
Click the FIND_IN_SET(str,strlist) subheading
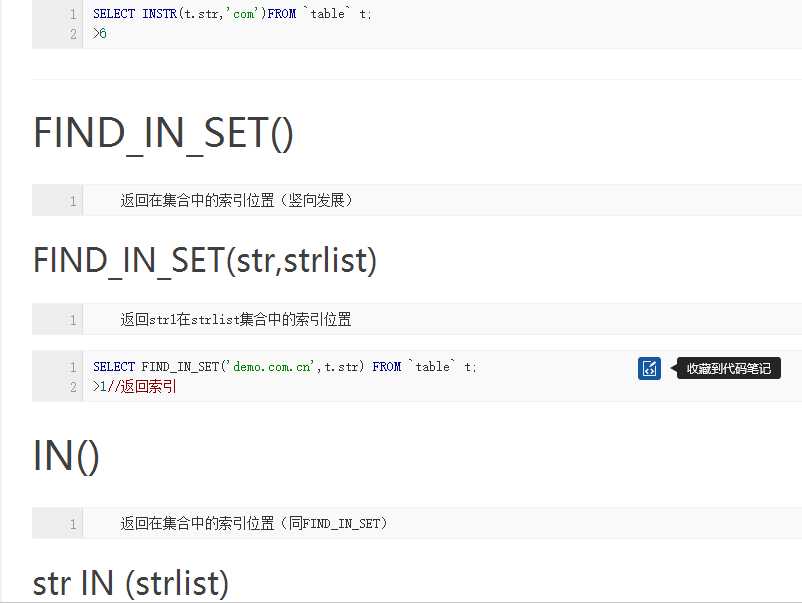point(205,261)
